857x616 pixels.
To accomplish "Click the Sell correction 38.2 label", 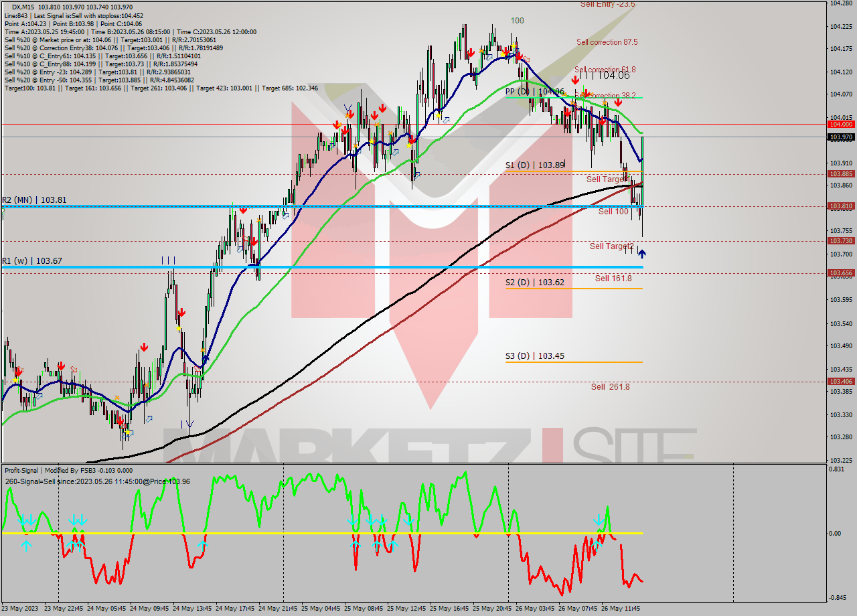I will click(605, 96).
